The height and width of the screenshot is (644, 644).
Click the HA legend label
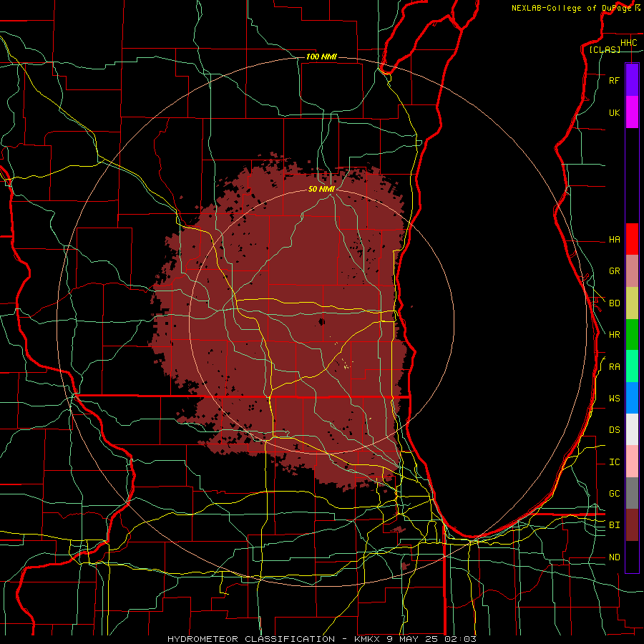(615, 239)
